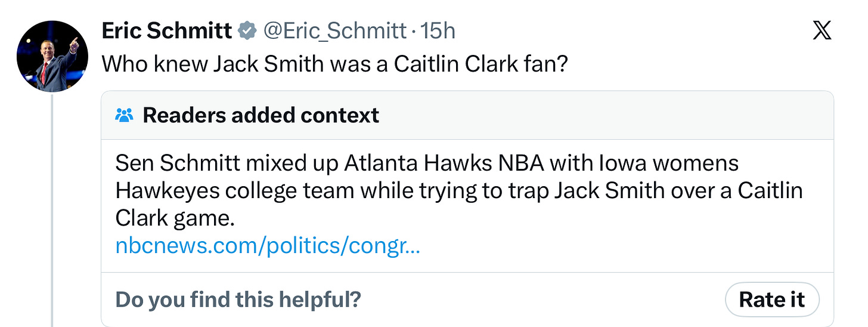
Task: Click the 'Do you find this helpful?' text
Action: tap(238, 299)
